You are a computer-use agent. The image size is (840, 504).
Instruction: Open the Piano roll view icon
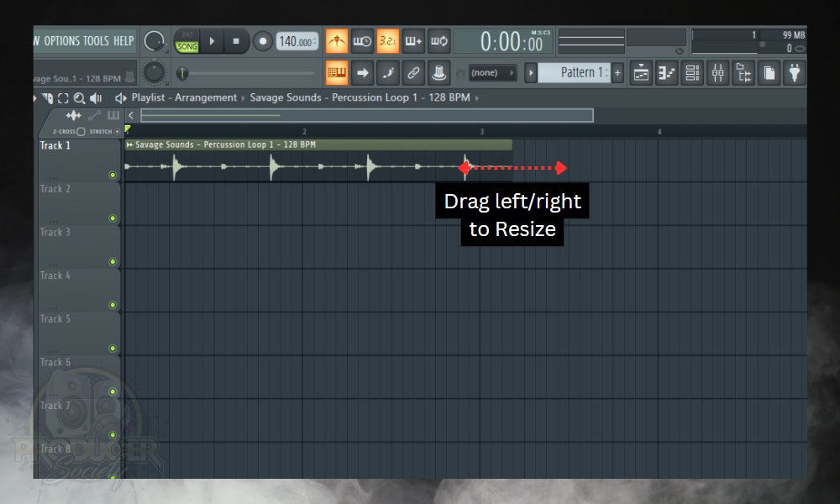pyautogui.click(x=666, y=73)
